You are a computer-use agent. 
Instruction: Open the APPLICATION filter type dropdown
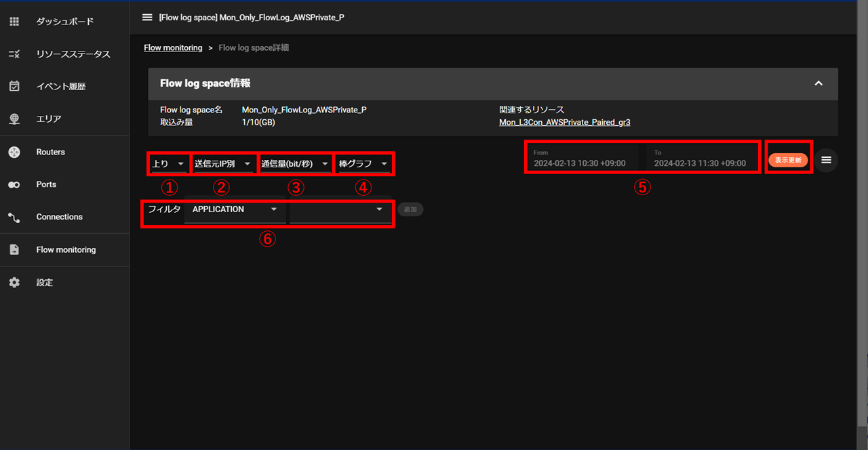[235, 210]
